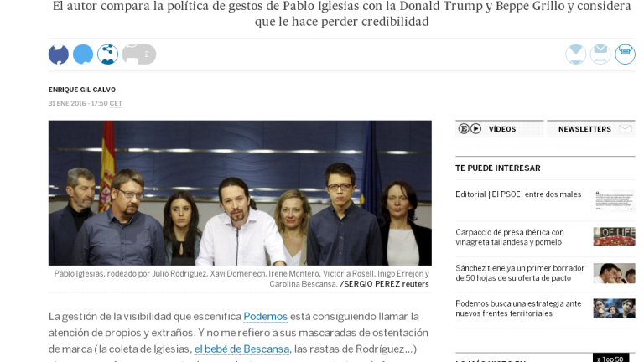Print the article using the printer icon
This screenshot has height=362, width=644.
[x=625, y=54]
